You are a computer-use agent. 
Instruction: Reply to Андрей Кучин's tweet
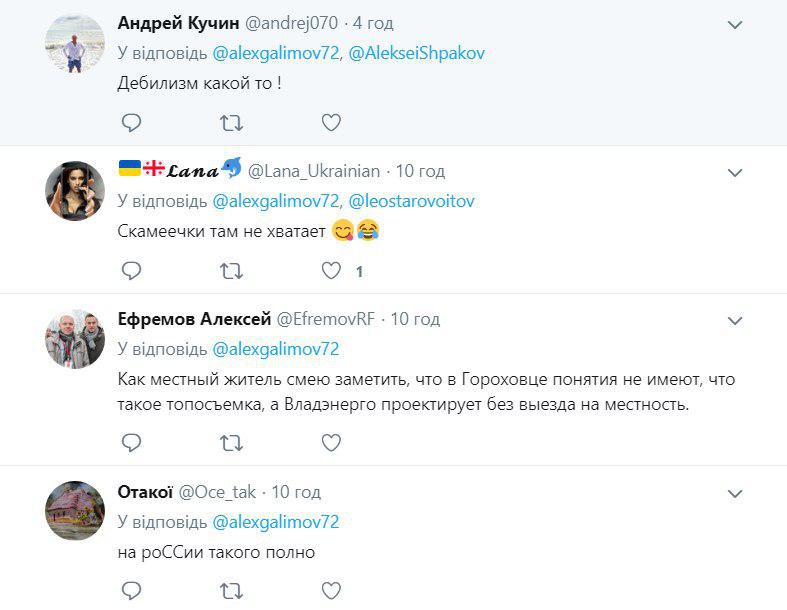(x=131, y=123)
